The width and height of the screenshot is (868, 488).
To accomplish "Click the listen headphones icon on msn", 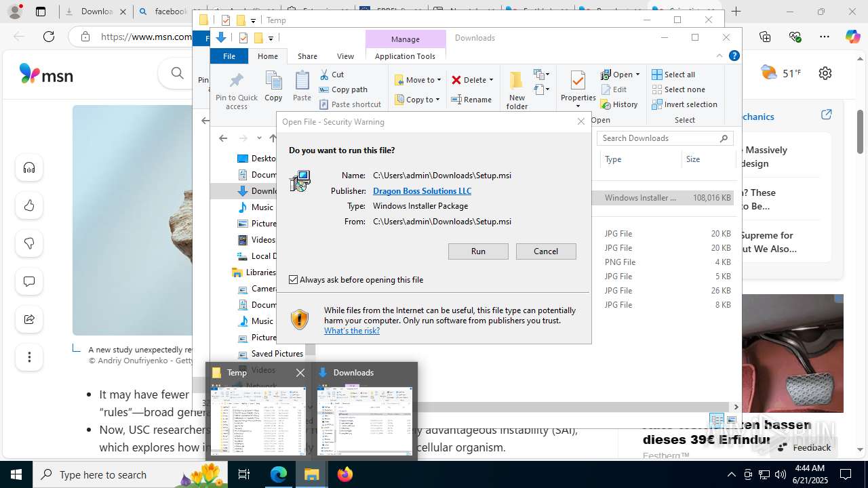I will click(29, 168).
